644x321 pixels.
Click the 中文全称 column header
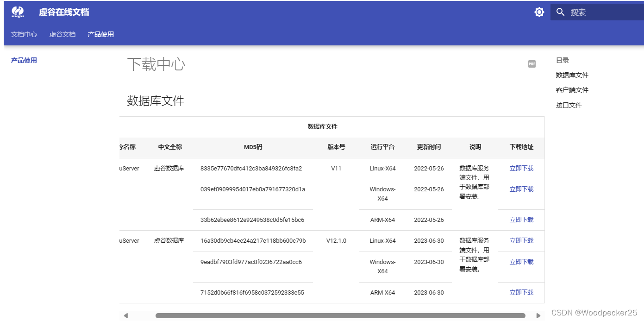coord(170,147)
